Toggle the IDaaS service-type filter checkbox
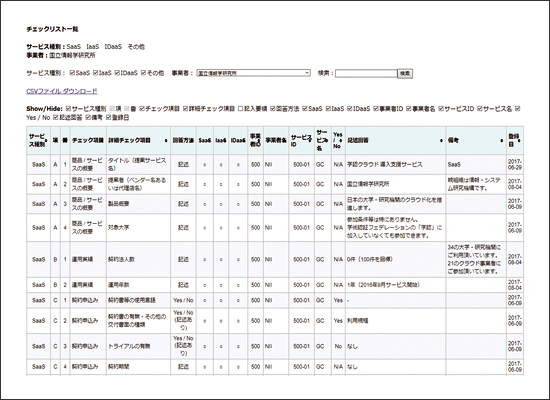This screenshot has height=400, width=550. click(x=118, y=73)
